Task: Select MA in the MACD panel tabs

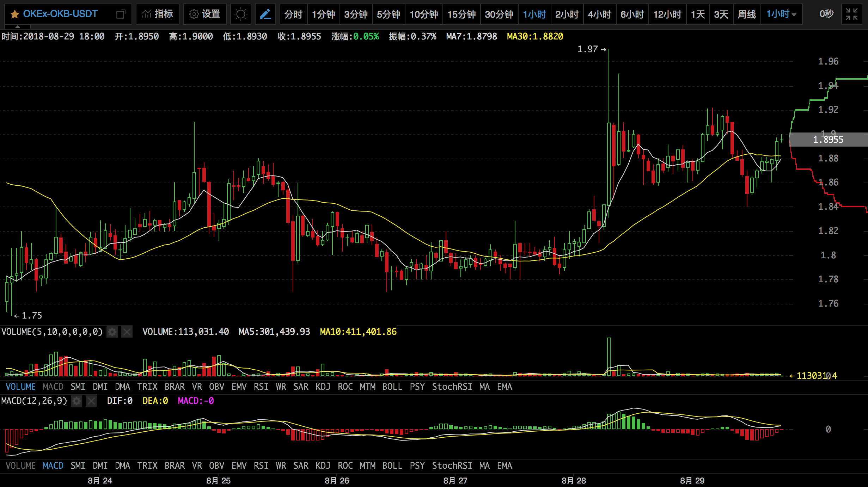Action: (x=484, y=466)
